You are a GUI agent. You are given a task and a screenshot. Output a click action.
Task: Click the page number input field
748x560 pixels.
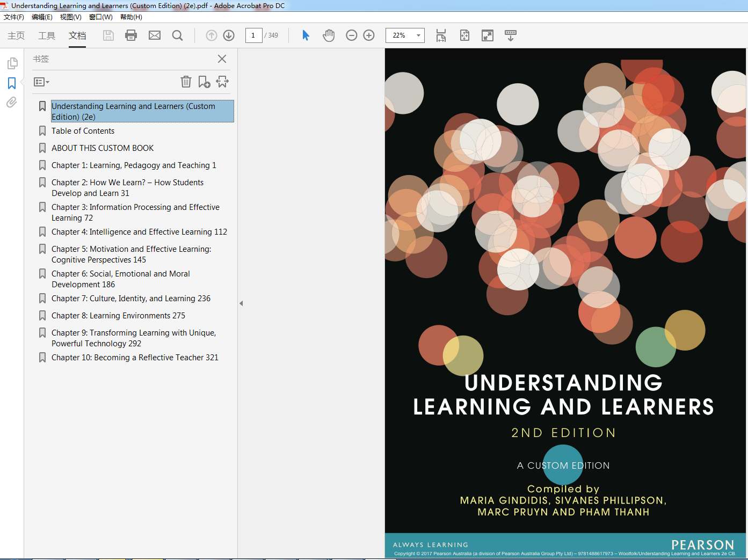click(253, 35)
